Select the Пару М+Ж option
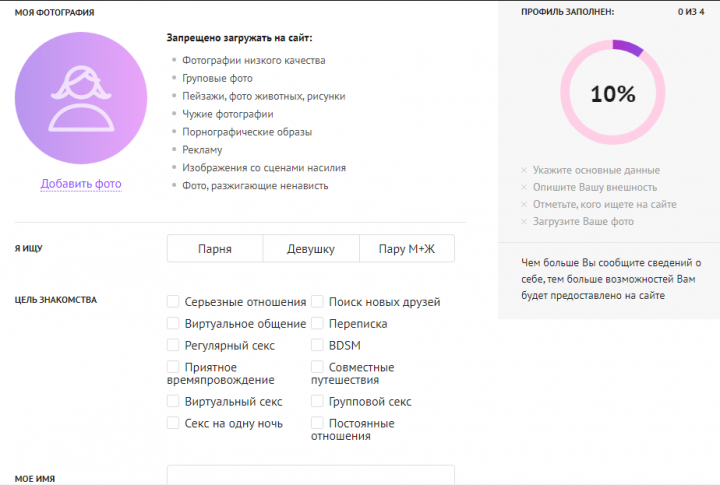Image resolution: width=720 pixels, height=485 pixels. 406,249
